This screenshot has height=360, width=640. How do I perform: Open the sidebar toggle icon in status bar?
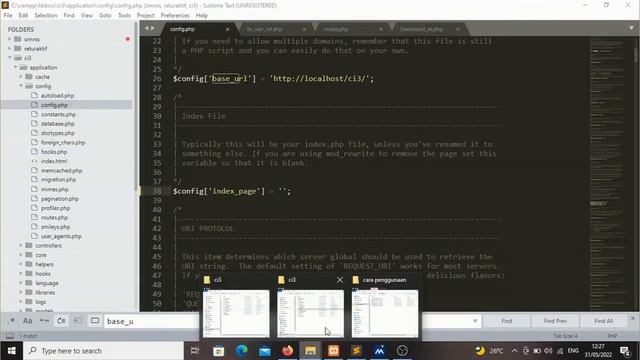[x=9, y=336]
